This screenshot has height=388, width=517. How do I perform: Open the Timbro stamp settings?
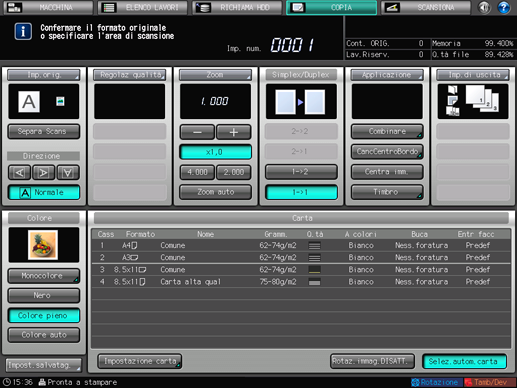(x=387, y=192)
